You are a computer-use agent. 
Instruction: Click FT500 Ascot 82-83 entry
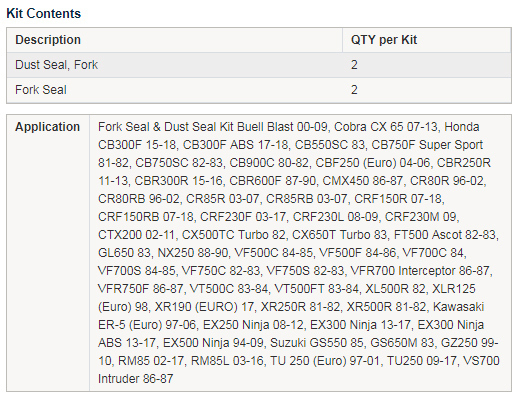coord(445,235)
